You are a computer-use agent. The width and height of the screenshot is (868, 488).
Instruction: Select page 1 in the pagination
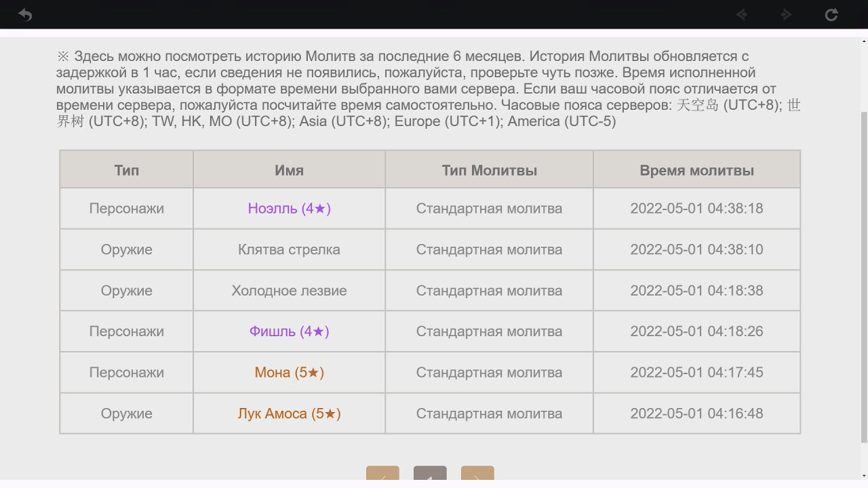(x=430, y=476)
